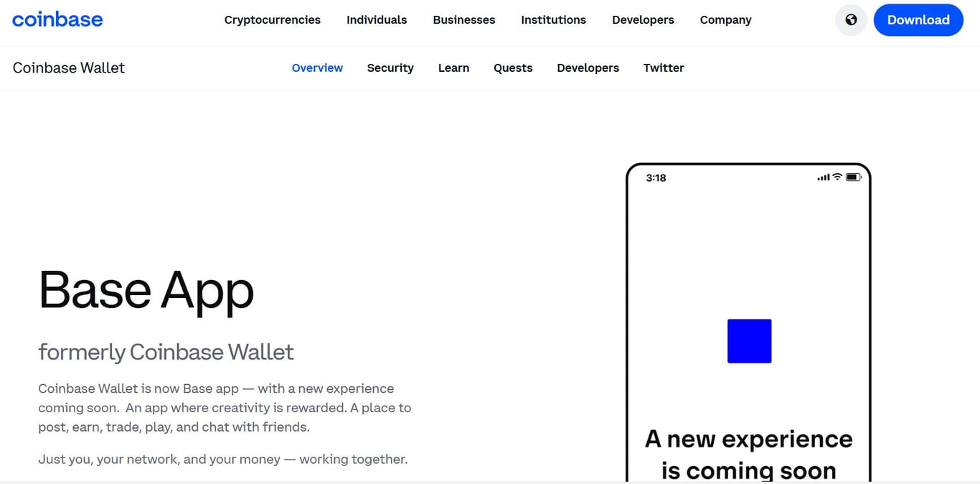Select the Developers item in top navigation

pos(643,20)
